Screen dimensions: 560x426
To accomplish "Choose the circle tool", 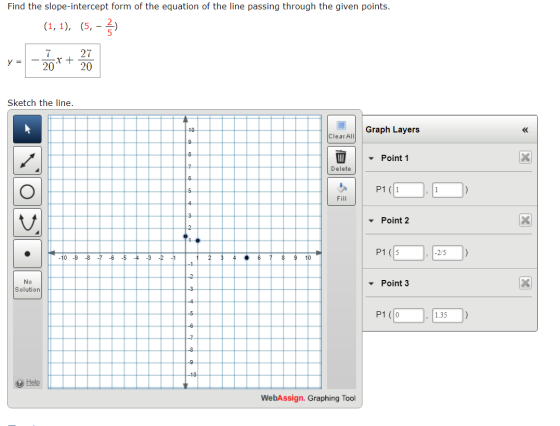I will [x=28, y=191].
